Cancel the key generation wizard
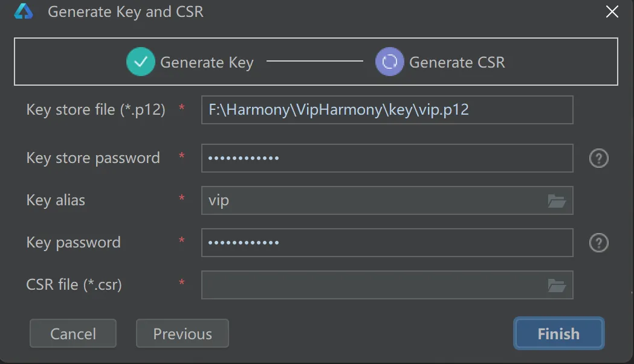This screenshot has height=364, width=634. point(73,333)
